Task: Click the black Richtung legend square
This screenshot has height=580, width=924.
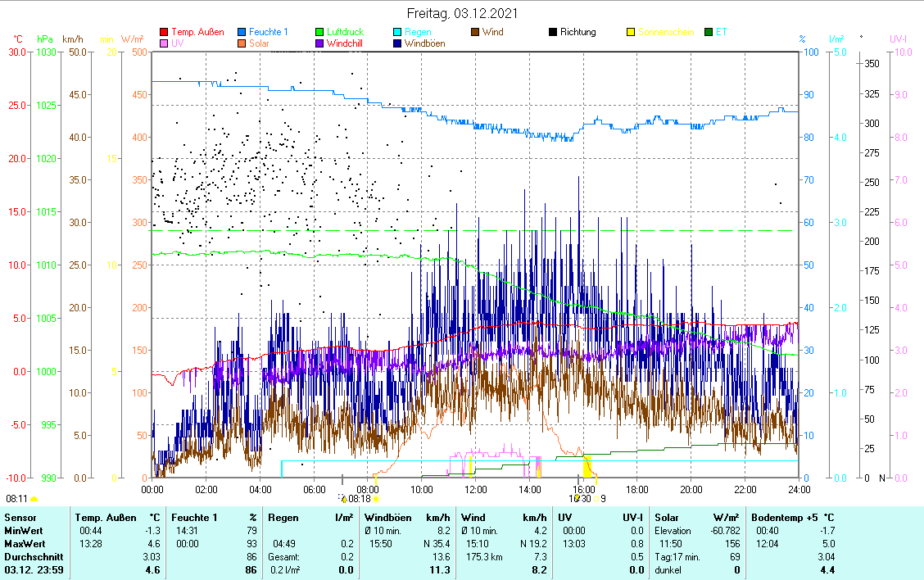Action: (x=554, y=33)
